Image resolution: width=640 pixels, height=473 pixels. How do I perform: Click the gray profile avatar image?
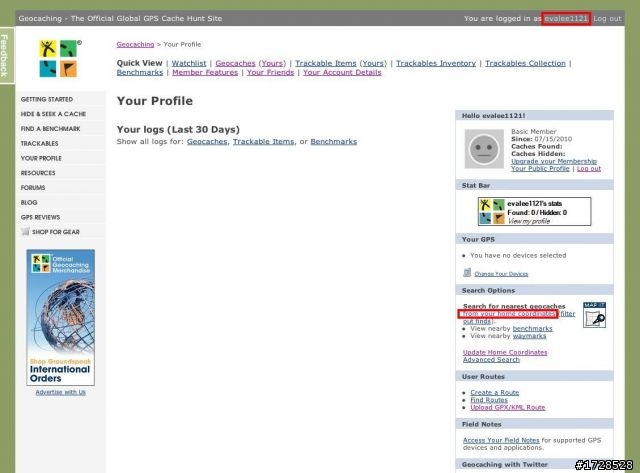click(484, 149)
